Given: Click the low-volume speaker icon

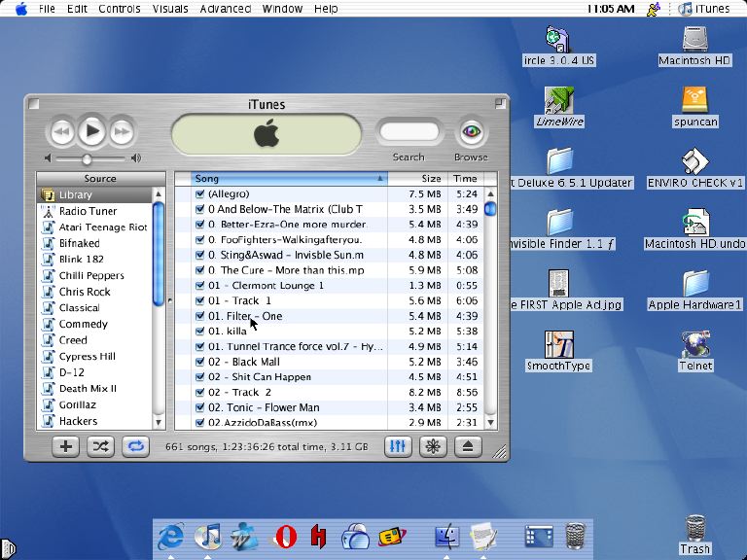Looking at the screenshot, I should (48, 158).
